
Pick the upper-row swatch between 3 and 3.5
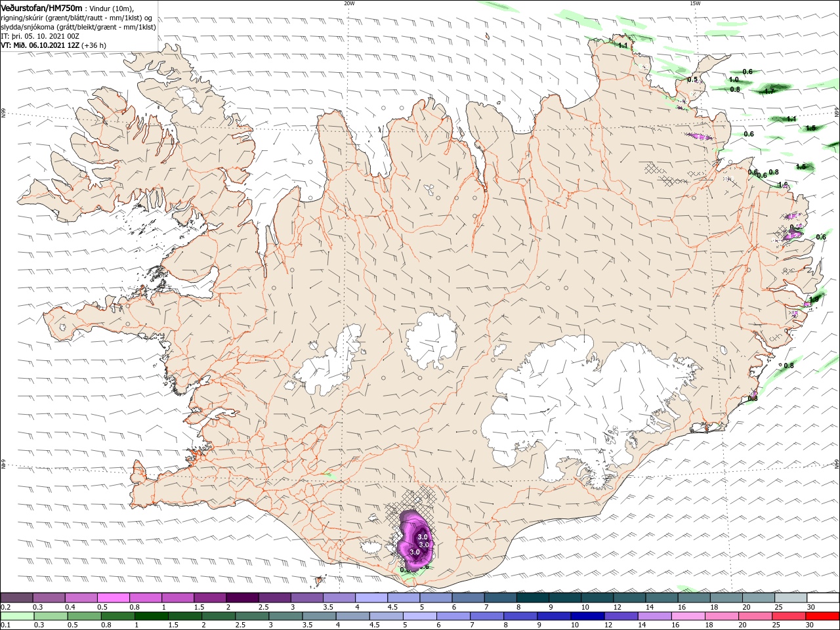pos(306,597)
